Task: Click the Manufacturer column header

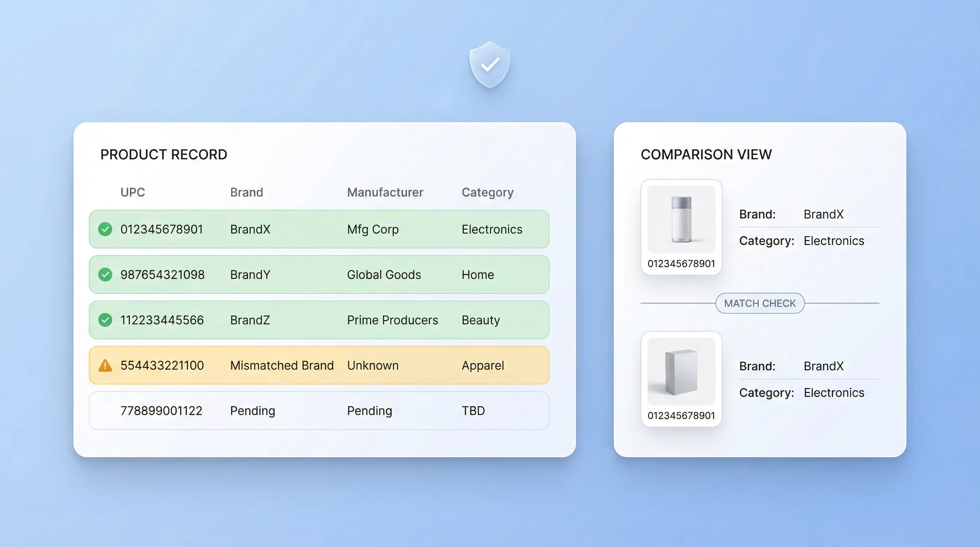Action: click(x=385, y=192)
